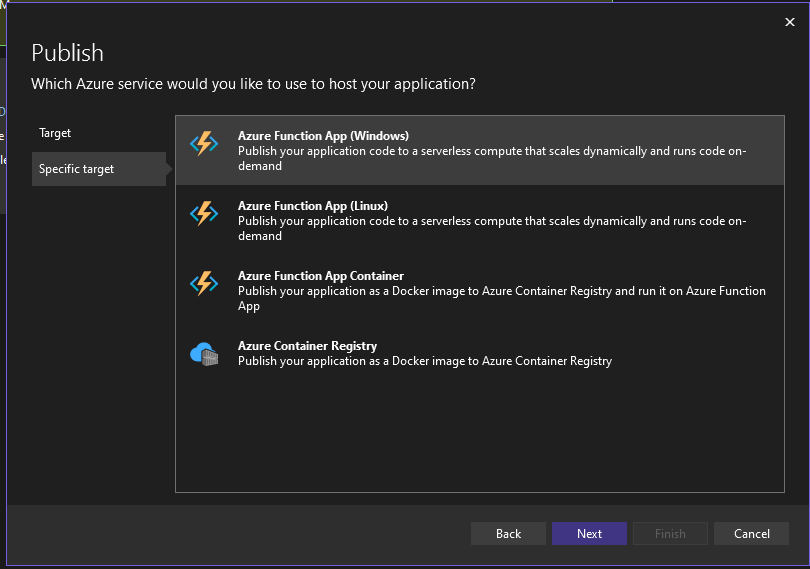Close the Publish dialog with the X
This screenshot has width=810, height=569.
click(789, 21)
